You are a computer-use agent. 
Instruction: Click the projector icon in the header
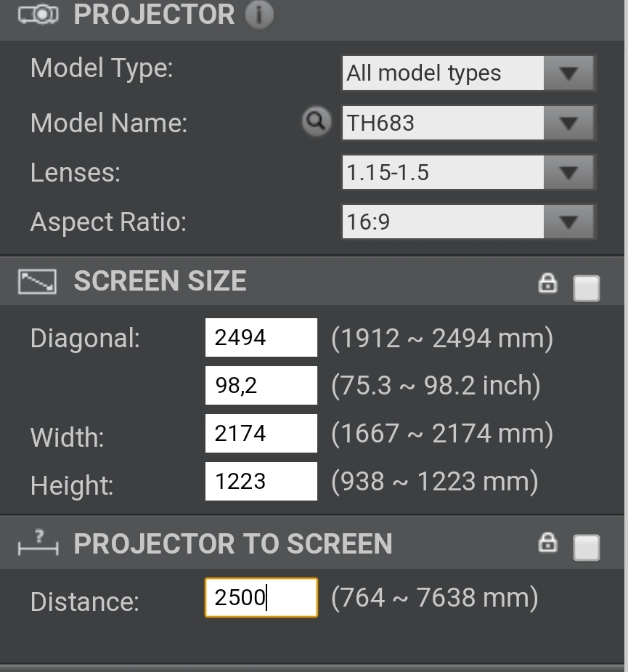click(36, 15)
